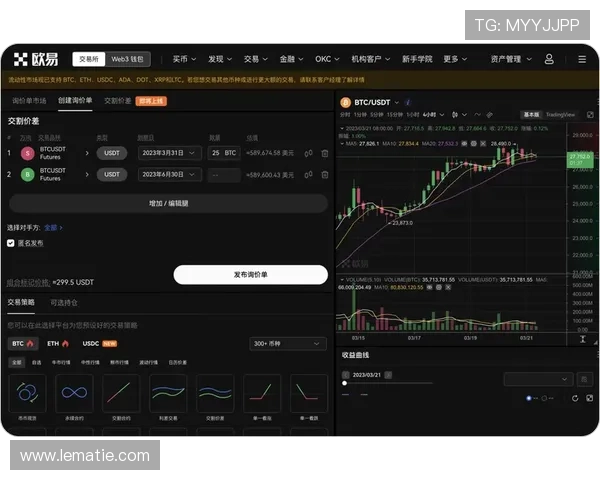Image resolution: width=600 pixels, height=480 pixels.
Task: Click the 25 BTC quantity field
Action: (224, 153)
